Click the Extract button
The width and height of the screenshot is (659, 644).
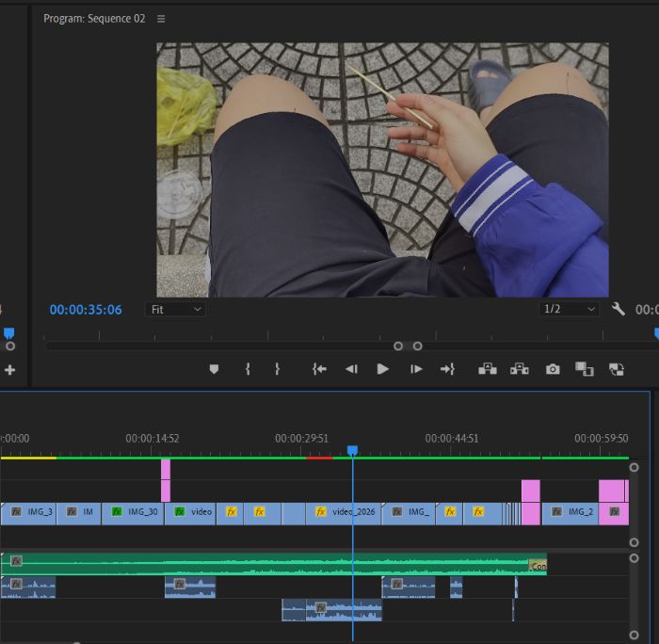(520, 369)
